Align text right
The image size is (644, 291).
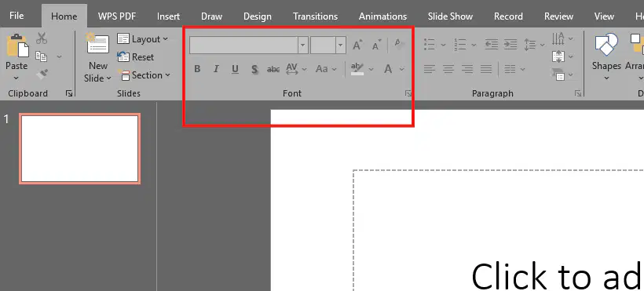[467, 69]
